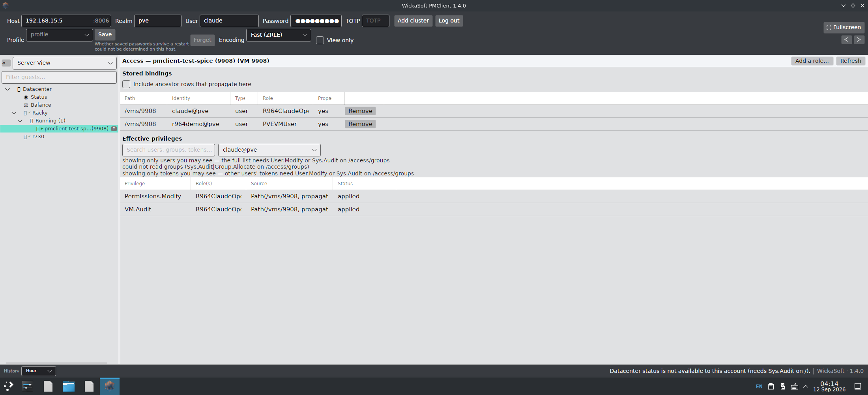Collapse the Racky node arrow

pos(14,113)
